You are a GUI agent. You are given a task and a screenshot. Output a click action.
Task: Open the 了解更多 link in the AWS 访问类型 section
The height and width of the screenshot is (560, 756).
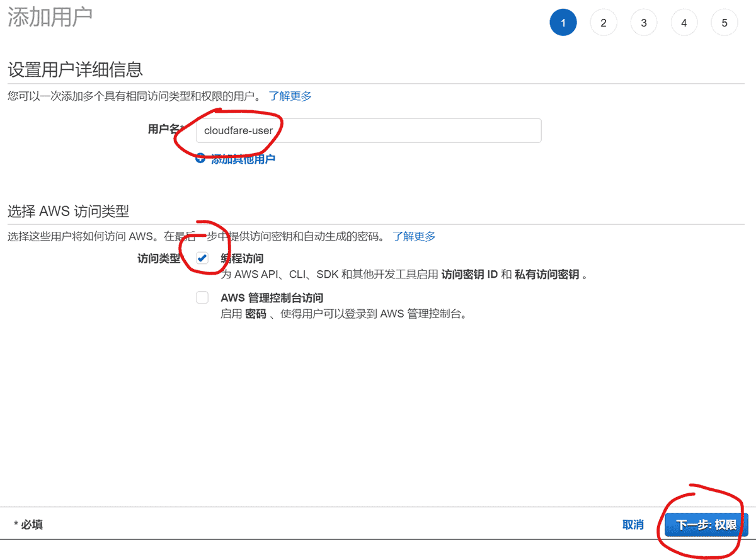point(414,236)
